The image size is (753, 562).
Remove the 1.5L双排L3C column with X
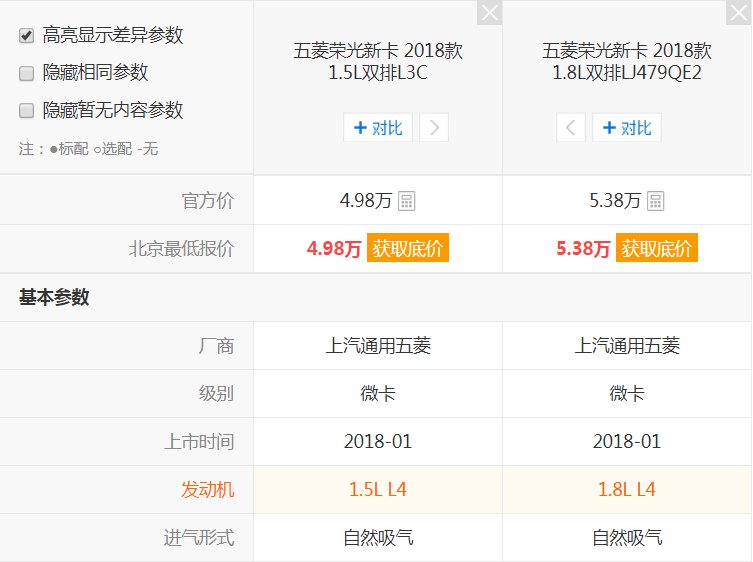[x=489, y=13]
